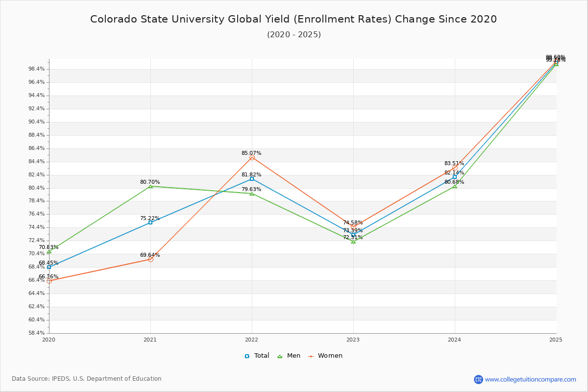Click the Total 2020 data point 68.45%
This screenshot has width=588, height=392.
pos(49,267)
